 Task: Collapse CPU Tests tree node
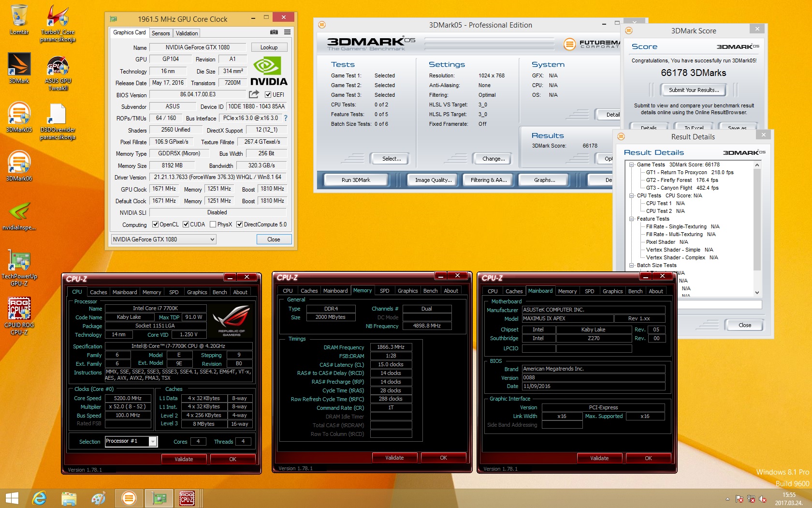(x=632, y=195)
